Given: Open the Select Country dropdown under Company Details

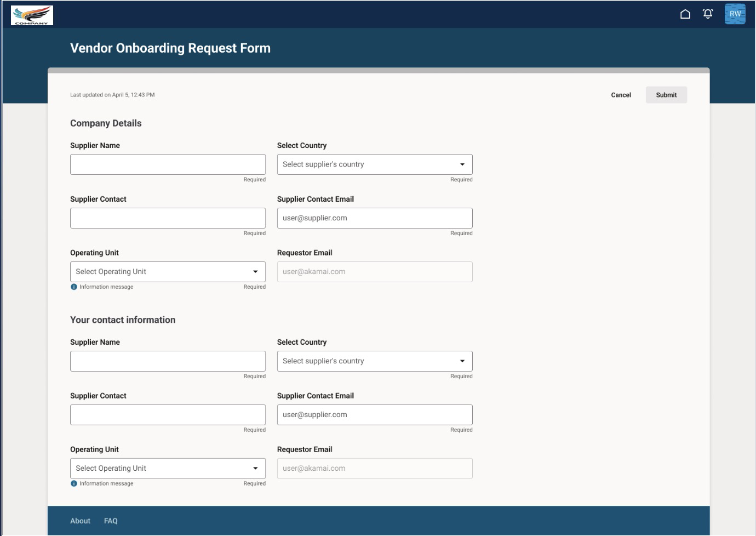Looking at the screenshot, I should (375, 164).
